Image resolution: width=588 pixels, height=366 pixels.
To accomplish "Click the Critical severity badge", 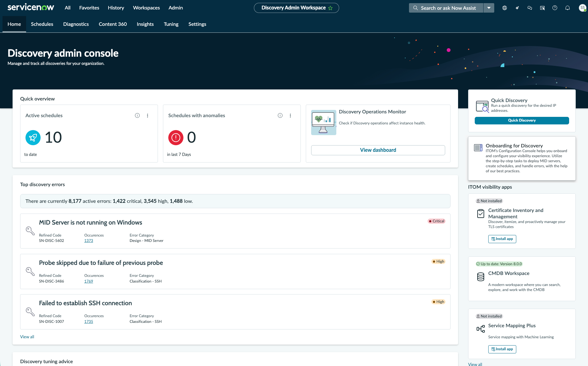I will tap(436, 221).
